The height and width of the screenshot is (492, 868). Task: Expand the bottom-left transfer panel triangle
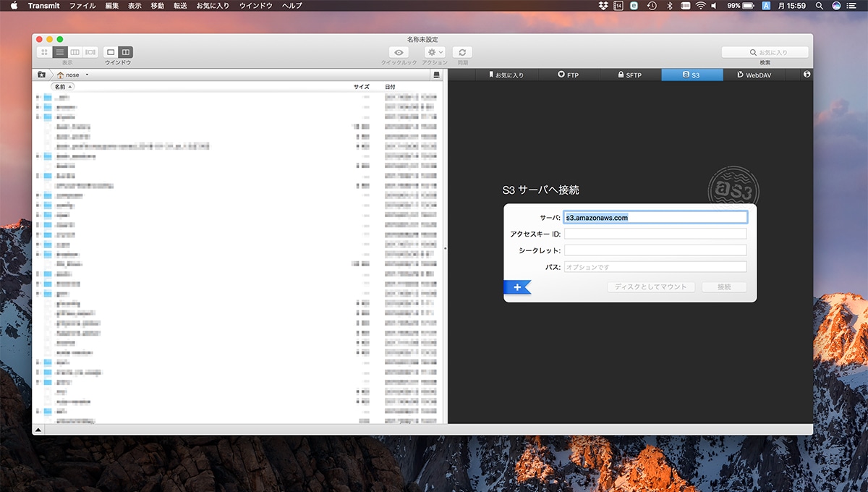[38, 430]
